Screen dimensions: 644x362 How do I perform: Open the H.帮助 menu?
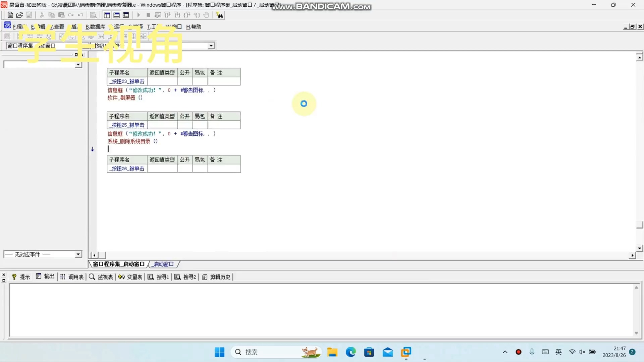coord(194,27)
